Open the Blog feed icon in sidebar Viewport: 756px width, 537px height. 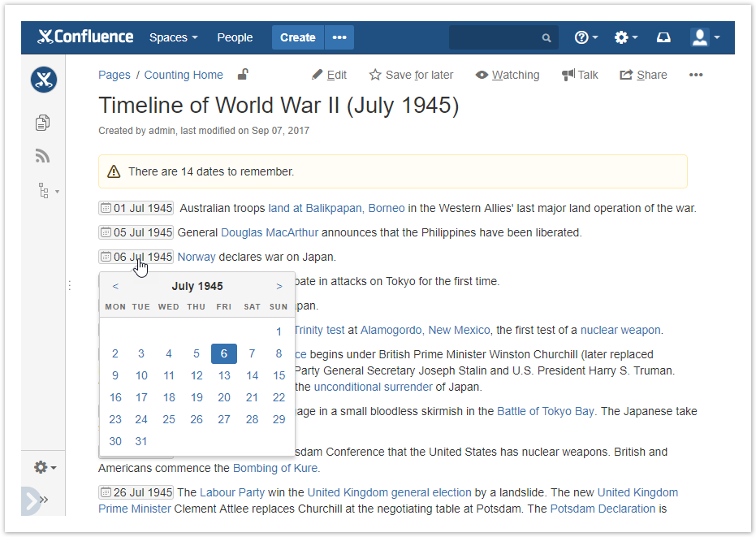pyautogui.click(x=42, y=156)
